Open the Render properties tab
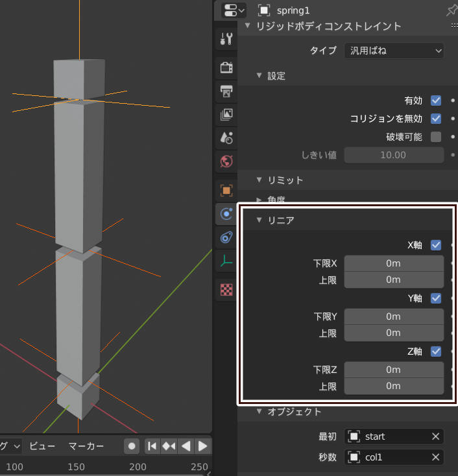 click(226, 67)
